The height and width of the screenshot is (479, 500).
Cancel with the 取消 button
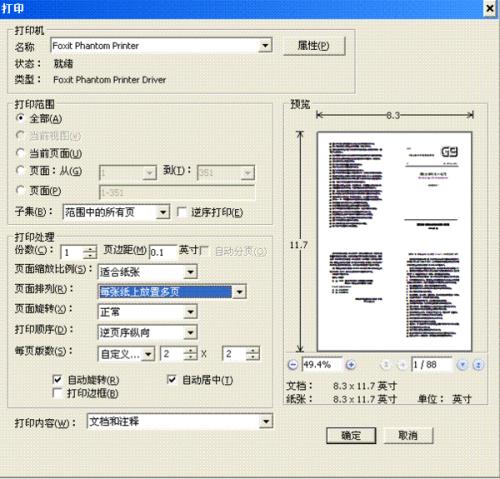[x=408, y=435]
